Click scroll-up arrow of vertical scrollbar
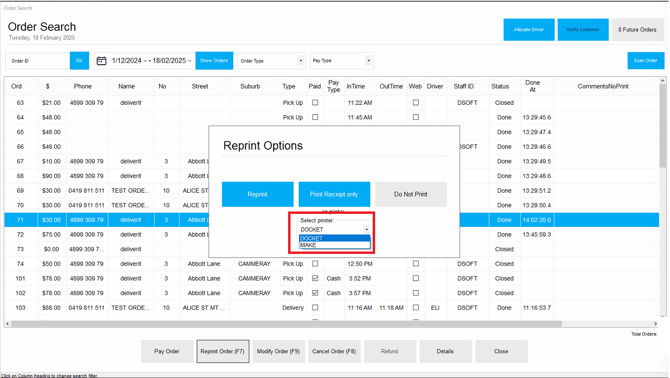670x378 pixels. point(662,81)
